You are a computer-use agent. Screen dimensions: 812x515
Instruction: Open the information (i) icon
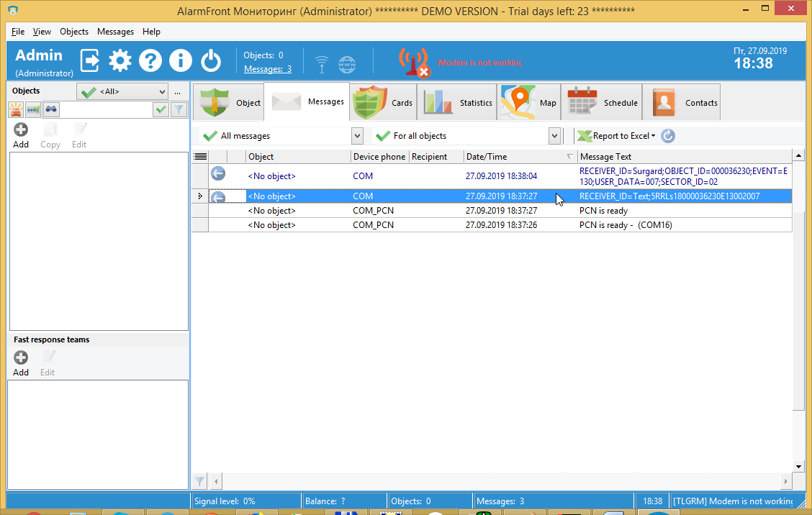pos(180,60)
